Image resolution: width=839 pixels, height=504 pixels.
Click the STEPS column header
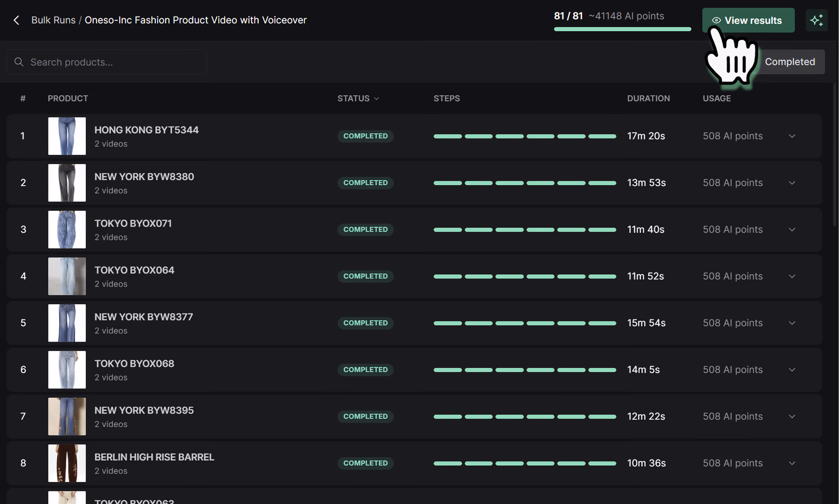446,98
